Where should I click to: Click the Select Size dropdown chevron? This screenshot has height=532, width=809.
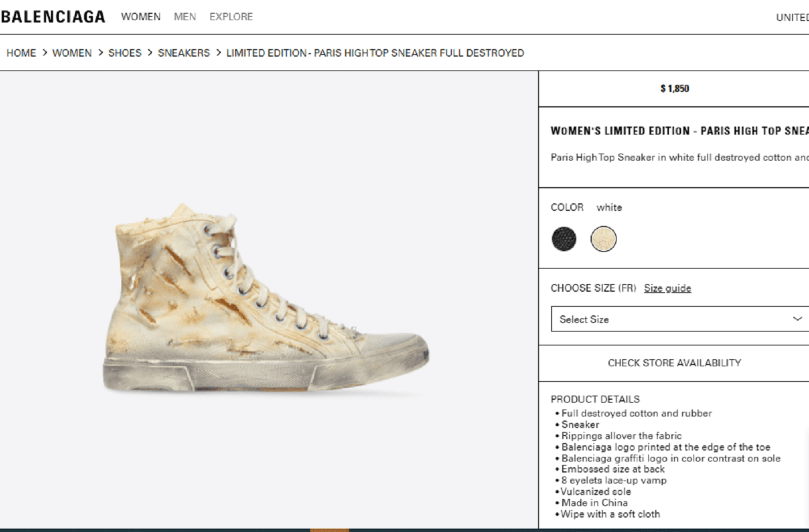click(797, 319)
